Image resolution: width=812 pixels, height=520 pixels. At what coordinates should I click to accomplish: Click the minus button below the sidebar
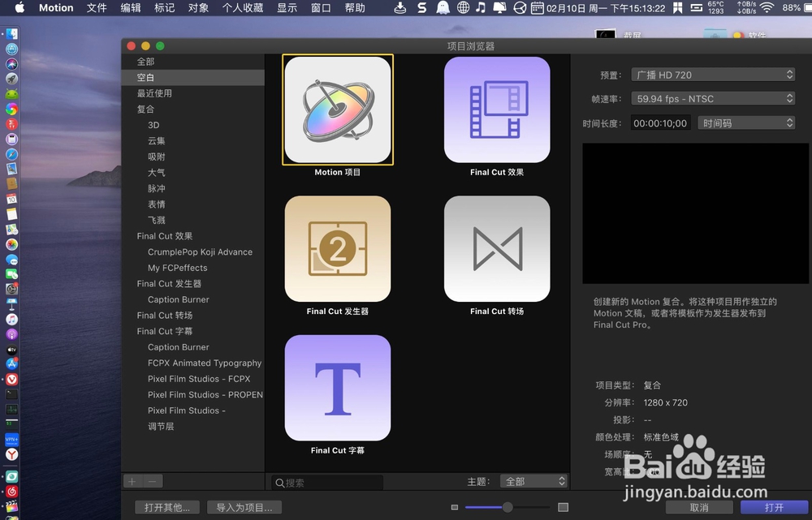[x=153, y=482]
